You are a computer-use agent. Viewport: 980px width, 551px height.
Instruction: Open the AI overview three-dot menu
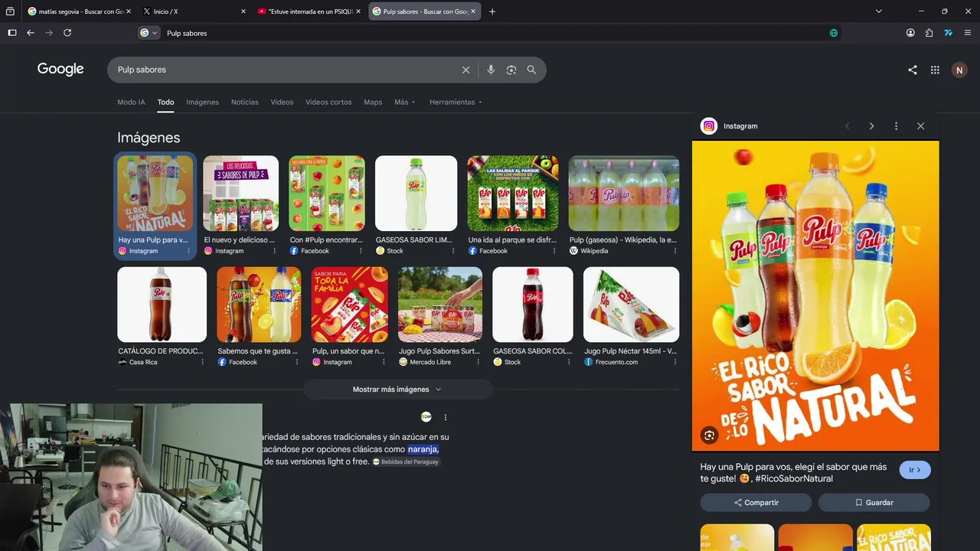point(445,417)
